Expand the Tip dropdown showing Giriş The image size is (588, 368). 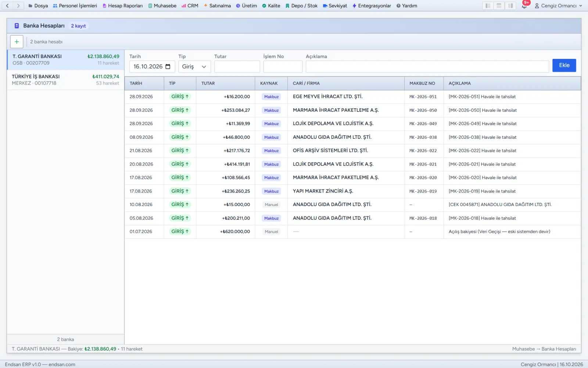(195, 67)
